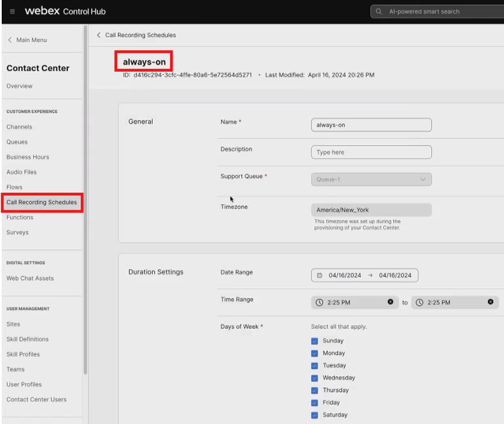Toggle the Wednesday checkbox
The image size is (504, 424).
coord(315,378)
